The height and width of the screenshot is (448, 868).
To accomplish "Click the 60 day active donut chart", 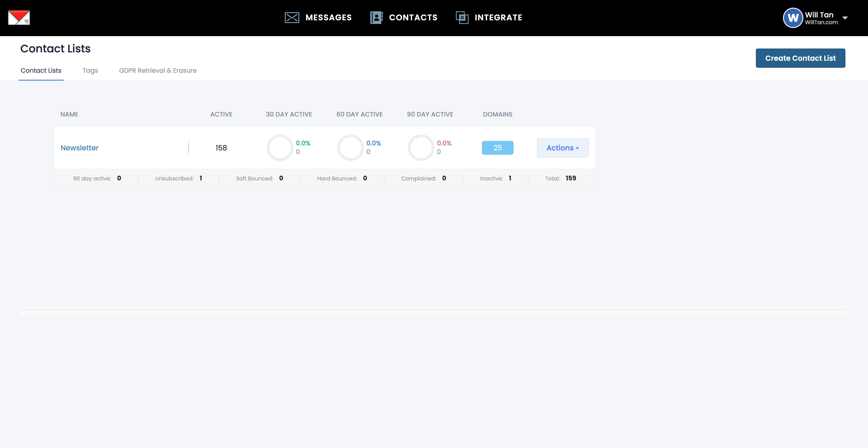I will [350, 148].
